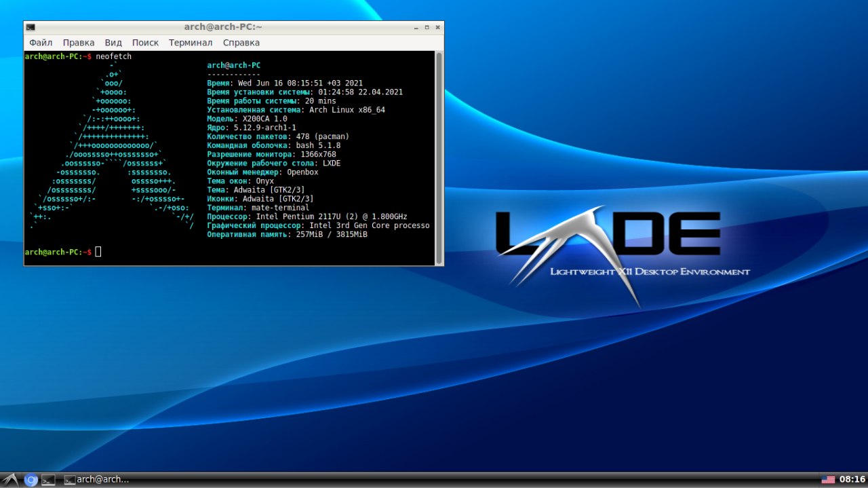Screen dimensions: 868x488
Task: Click the '1366x768' resolution value
Action: click(318, 154)
